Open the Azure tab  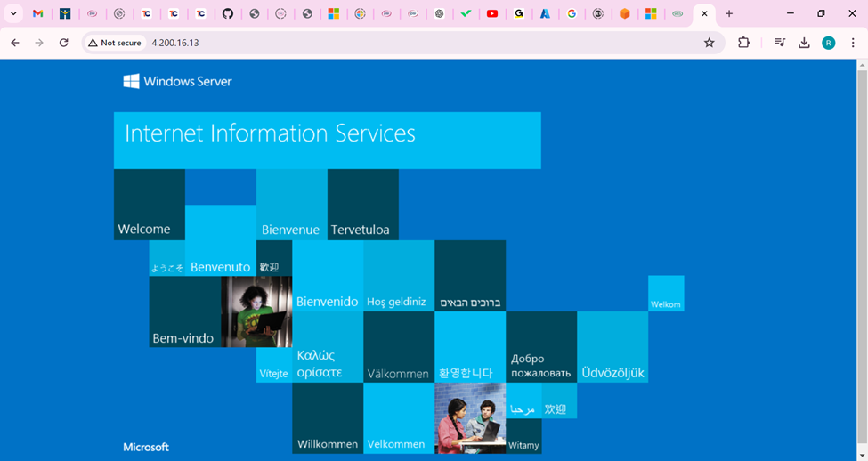(x=545, y=14)
